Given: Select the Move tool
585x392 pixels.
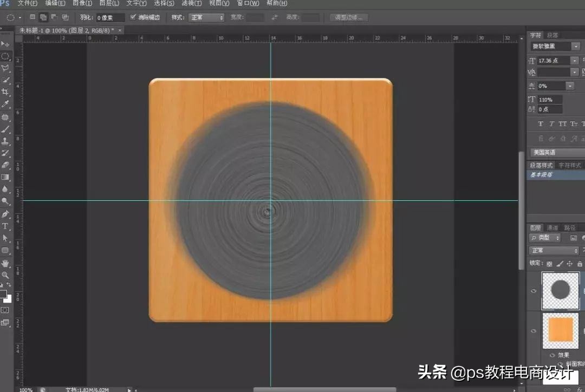Looking at the screenshot, I should [x=5, y=44].
